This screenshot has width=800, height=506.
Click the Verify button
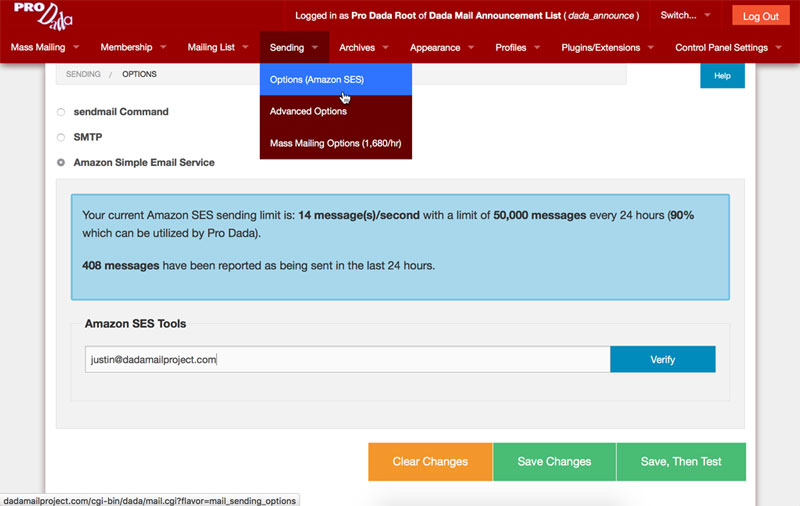(x=662, y=360)
